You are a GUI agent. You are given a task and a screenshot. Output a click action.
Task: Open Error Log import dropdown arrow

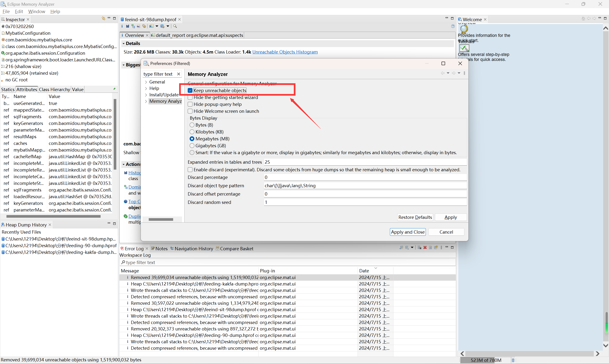point(412,247)
